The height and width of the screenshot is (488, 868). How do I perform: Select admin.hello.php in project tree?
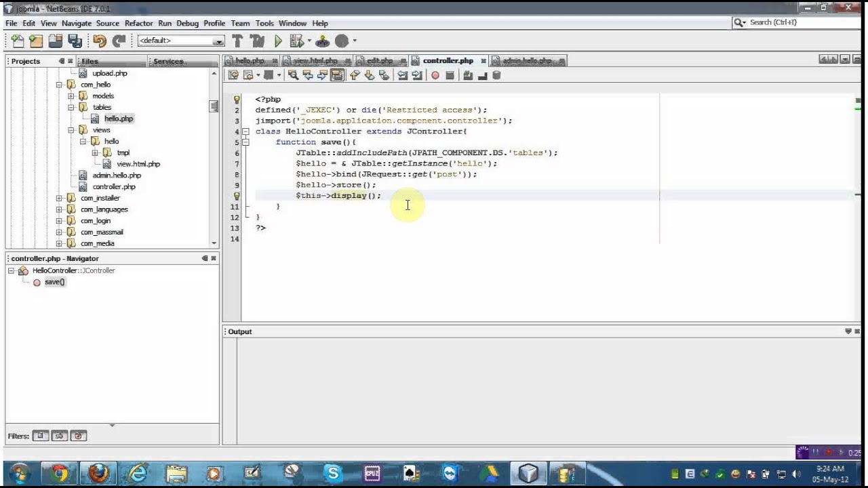[x=117, y=176]
